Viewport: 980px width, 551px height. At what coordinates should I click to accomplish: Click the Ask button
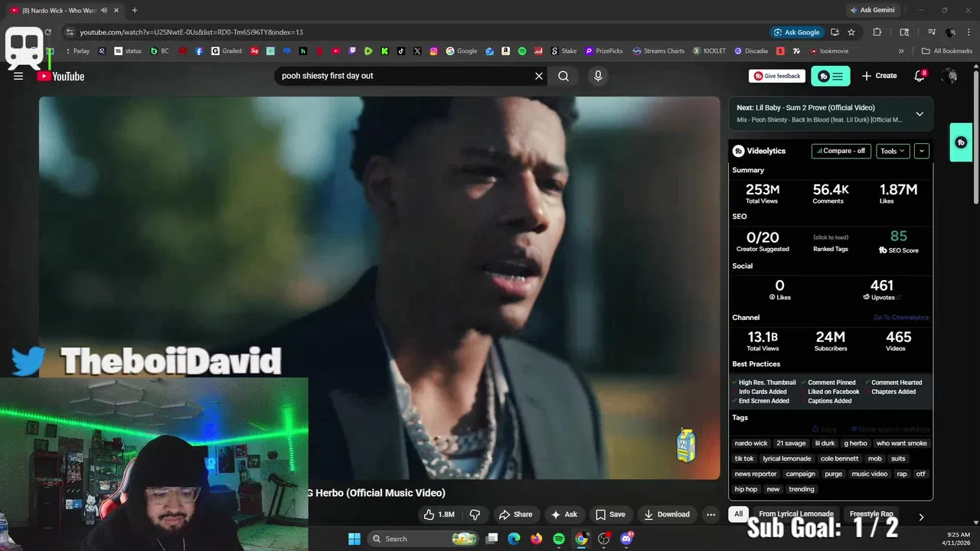point(564,514)
